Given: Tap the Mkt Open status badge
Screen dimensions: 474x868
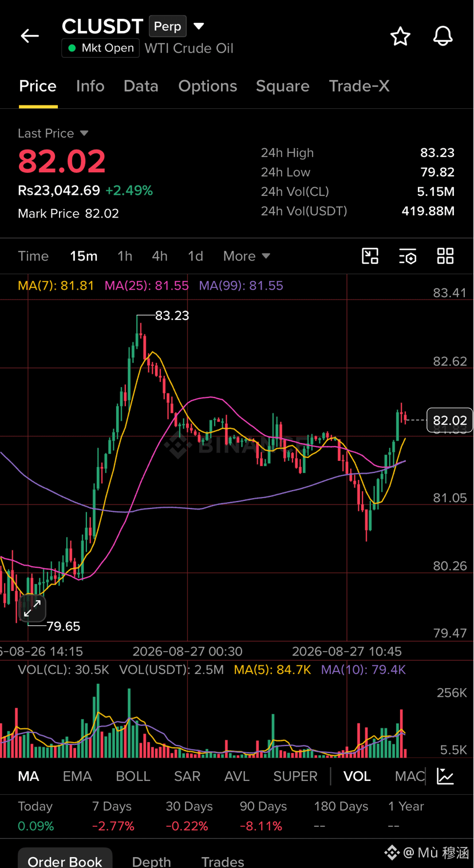Looking at the screenshot, I should (100, 48).
